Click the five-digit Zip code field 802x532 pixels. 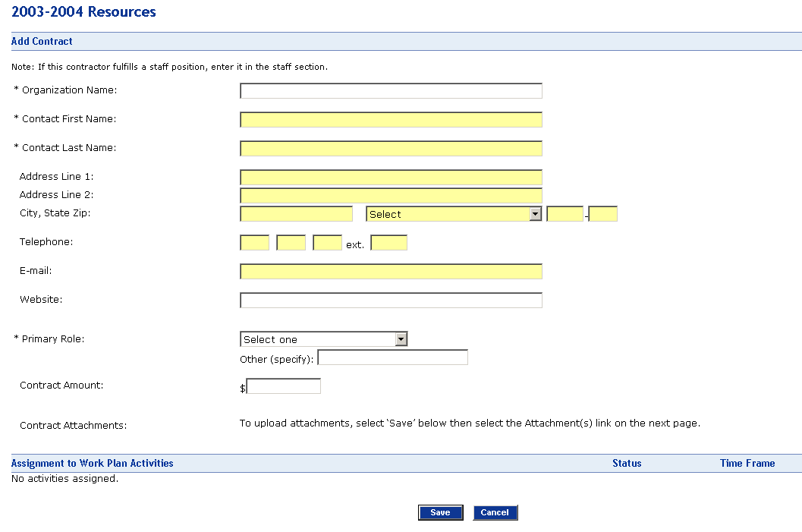click(565, 214)
